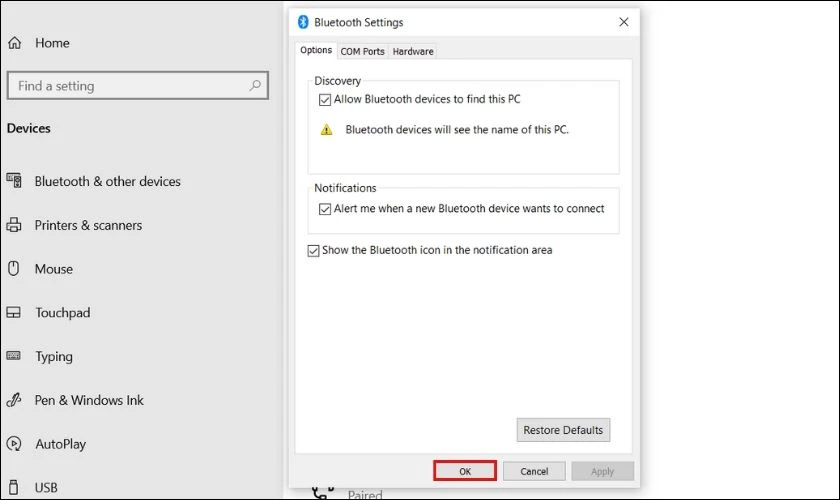840x500 pixels.
Task: Click the Printers & scanners printer icon
Action: [14, 225]
